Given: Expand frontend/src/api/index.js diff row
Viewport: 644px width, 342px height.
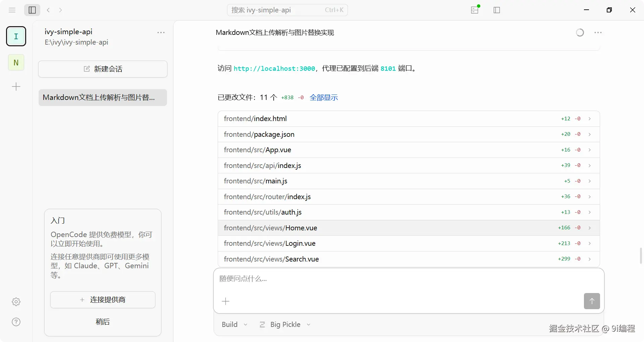Looking at the screenshot, I should point(409,166).
